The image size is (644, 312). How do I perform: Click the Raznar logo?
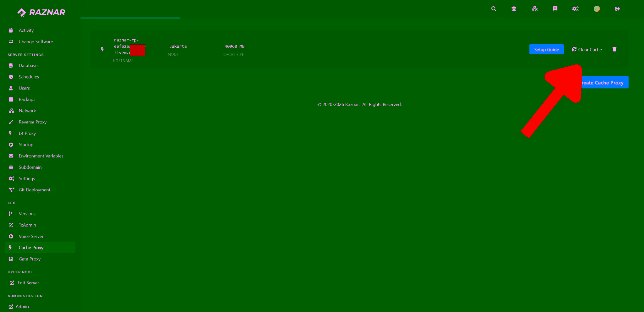click(41, 12)
